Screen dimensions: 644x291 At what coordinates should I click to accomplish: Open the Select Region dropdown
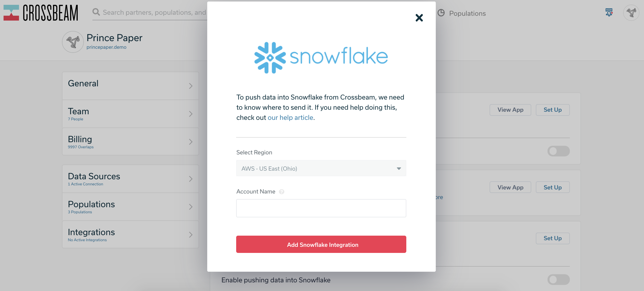click(321, 168)
